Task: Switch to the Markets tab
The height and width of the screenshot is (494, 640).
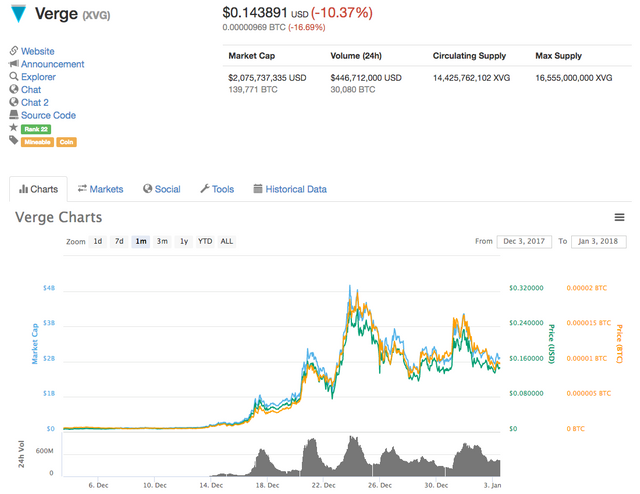Action: coord(100,189)
